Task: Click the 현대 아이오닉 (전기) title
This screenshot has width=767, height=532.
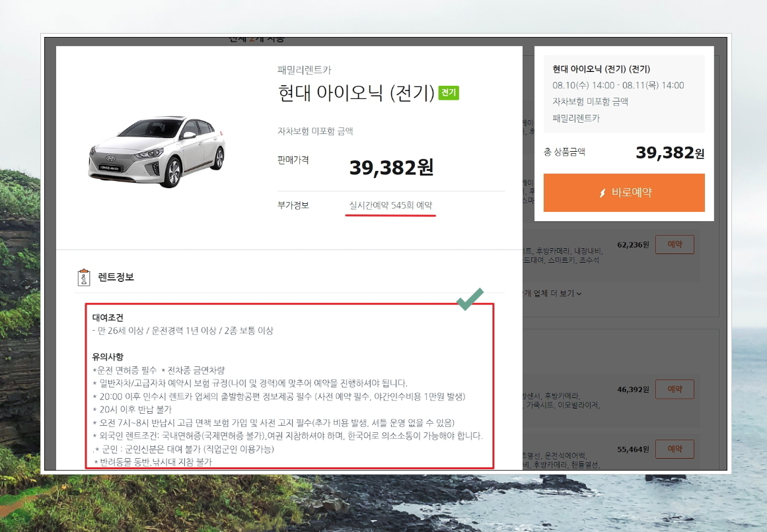Action: [x=356, y=93]
